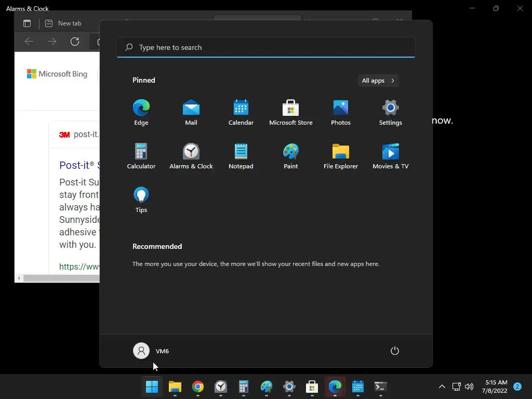Launch Calendar from the Start menu
This screenshot has width=532, height=399.
(241, 112)
